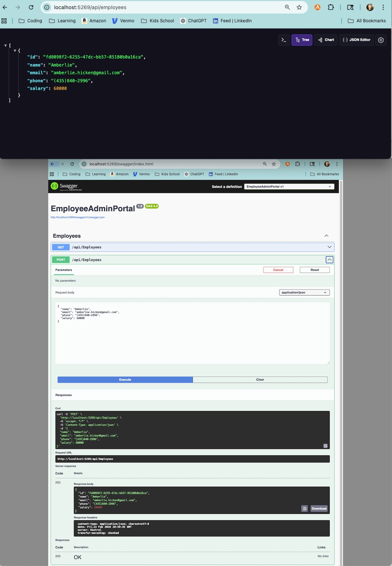Open the orange extension icon in top browser
The image size is (392, 566).
(x=317, y=7)
